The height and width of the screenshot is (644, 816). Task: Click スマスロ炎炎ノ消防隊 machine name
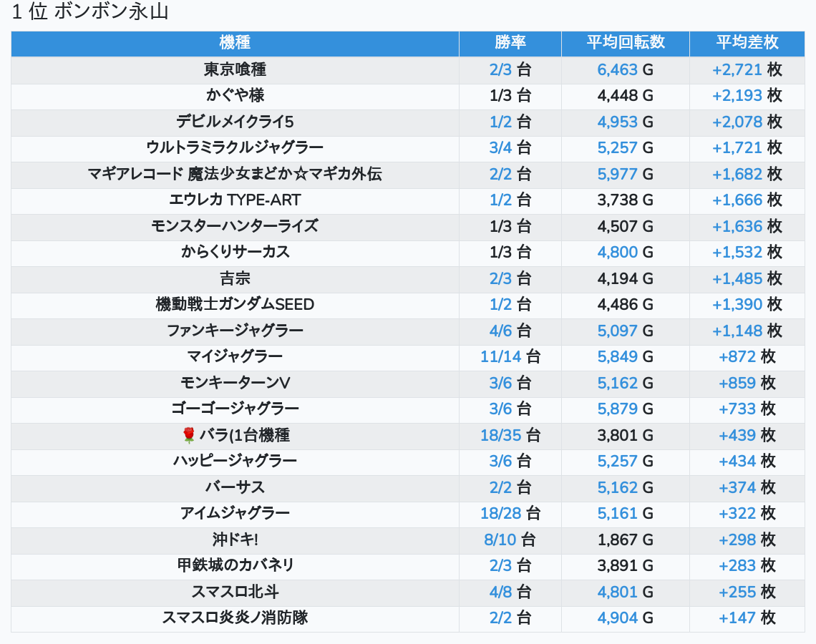[x=235, y=618]
